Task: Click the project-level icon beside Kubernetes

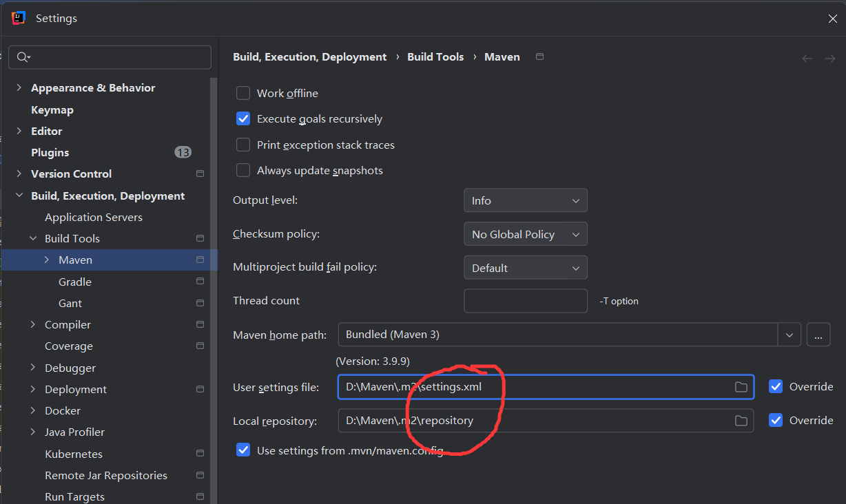Action: coord(200,454)
